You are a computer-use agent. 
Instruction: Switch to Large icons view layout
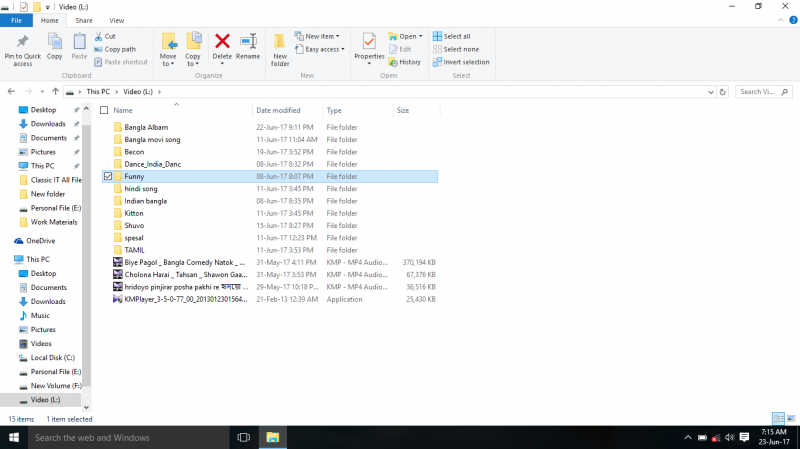point(791,419)
